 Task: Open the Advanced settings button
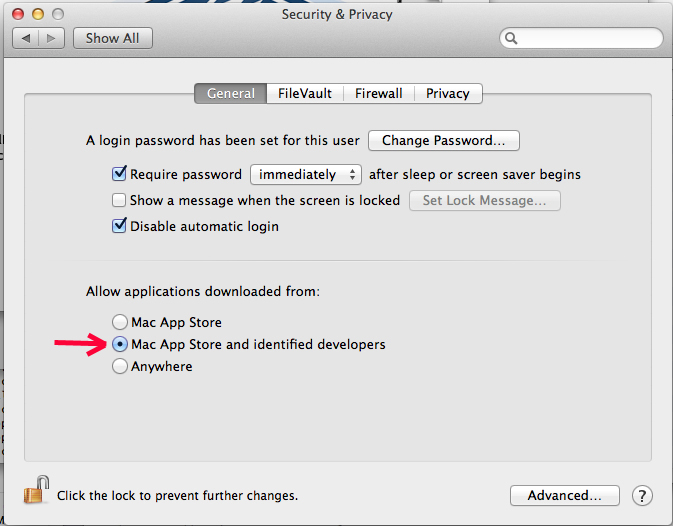[564, 496]
